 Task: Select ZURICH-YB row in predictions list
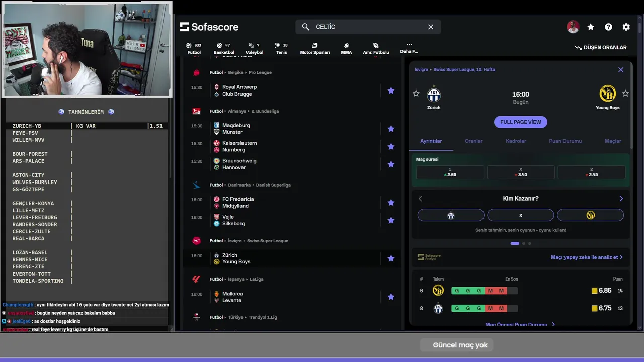point(87,126)
